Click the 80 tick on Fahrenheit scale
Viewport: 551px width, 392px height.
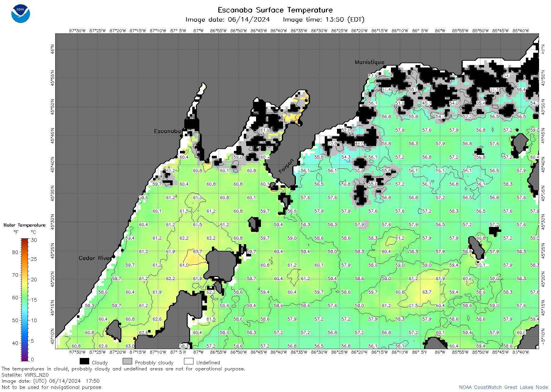pos(15,252)
